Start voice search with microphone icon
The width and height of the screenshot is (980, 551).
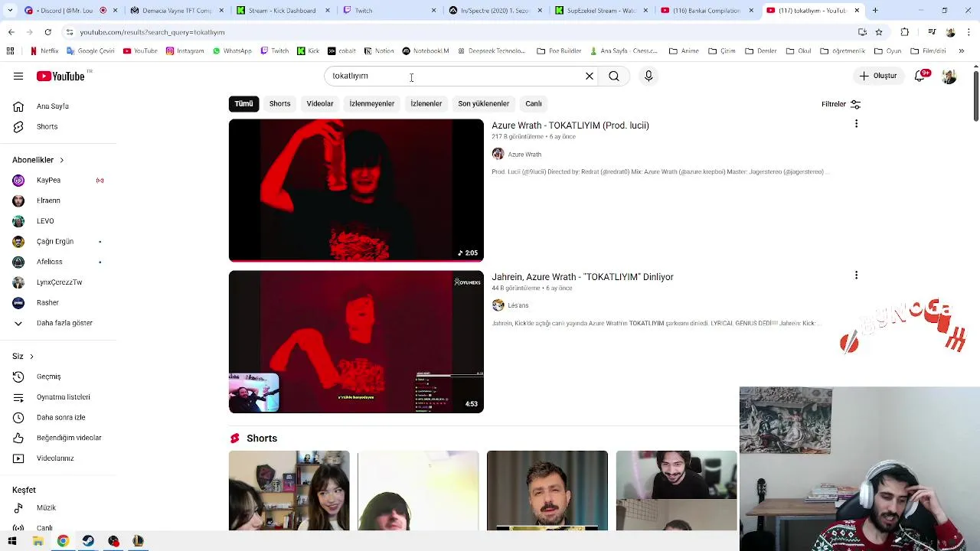click(x=648, y=76)
